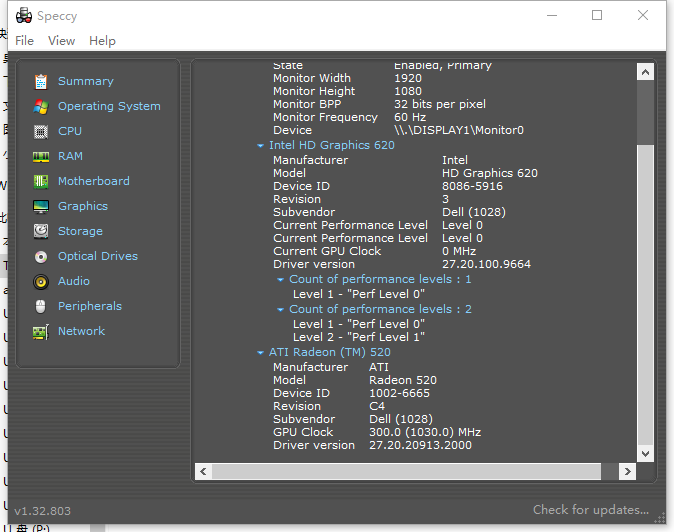Screen dimensions: 674x532
Task: Click the horizontal scrollbar left arrow
Action: pos(203,471)
